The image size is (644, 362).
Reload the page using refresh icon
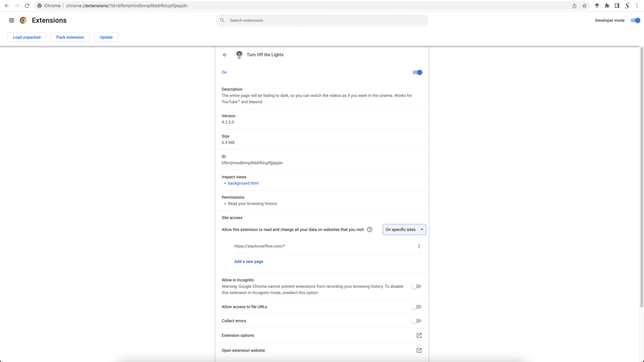point(26,5)
